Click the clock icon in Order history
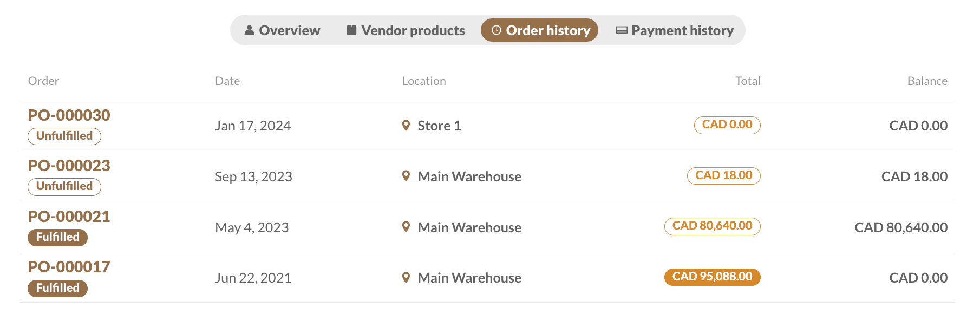This screenshot has height=314, width=980. [x=496, y=30]
